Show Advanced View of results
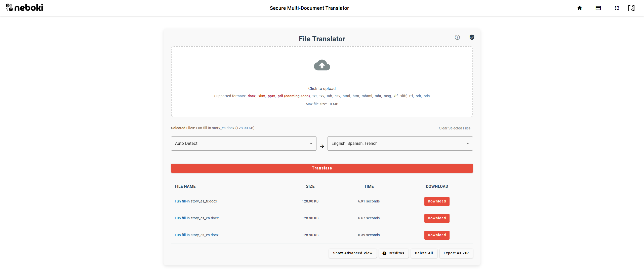This screenshot has width=644, height=278. tap(352, 253)
